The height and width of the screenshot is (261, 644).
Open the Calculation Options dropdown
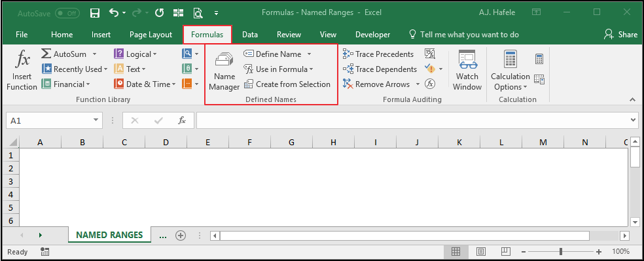pyautogui.click(x=510, y=71)
